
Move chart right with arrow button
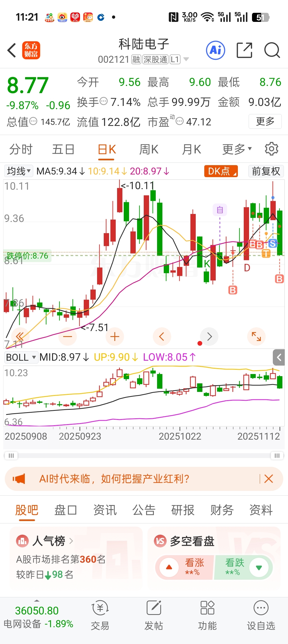pyautogui.click(x=209, y=336)
